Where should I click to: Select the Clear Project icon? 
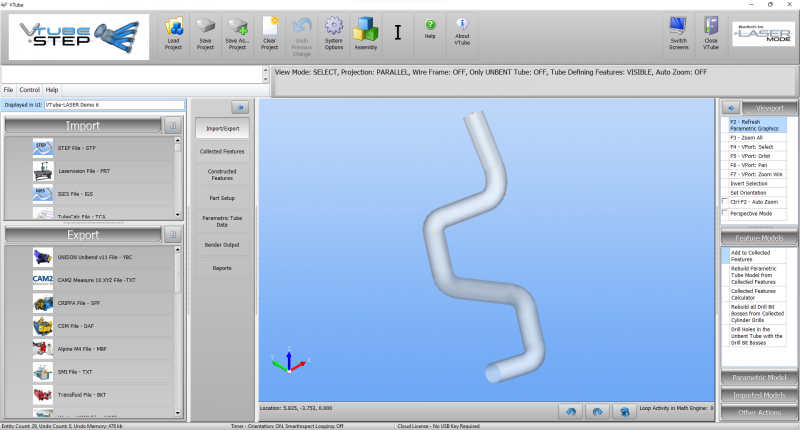269,35
